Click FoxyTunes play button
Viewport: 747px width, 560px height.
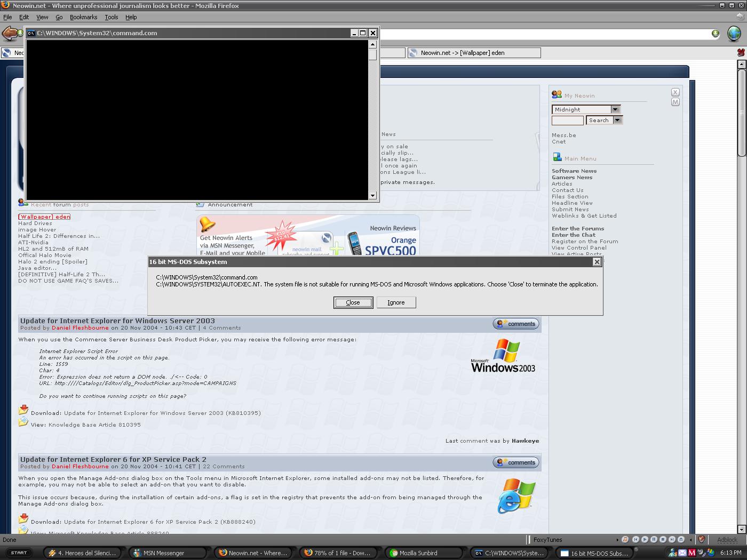(645, 540)
